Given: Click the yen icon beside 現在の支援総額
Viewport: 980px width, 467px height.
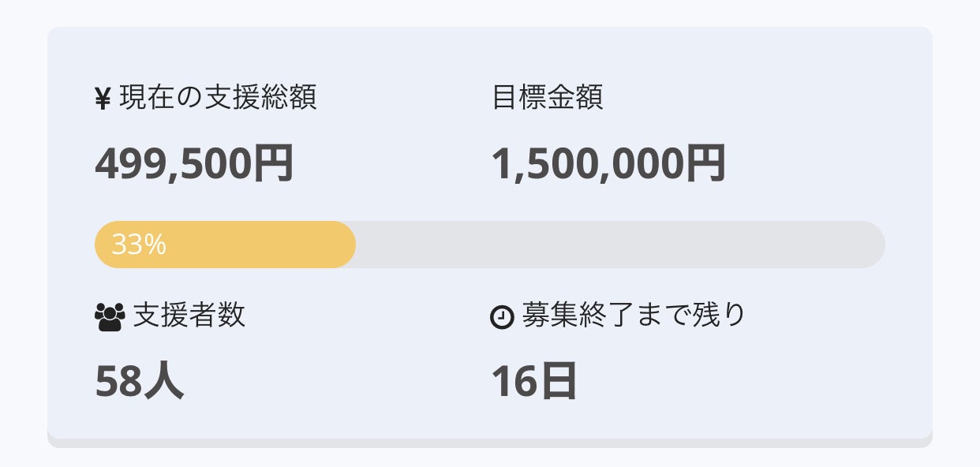Looking at the screenshot, I should (103, 99).
